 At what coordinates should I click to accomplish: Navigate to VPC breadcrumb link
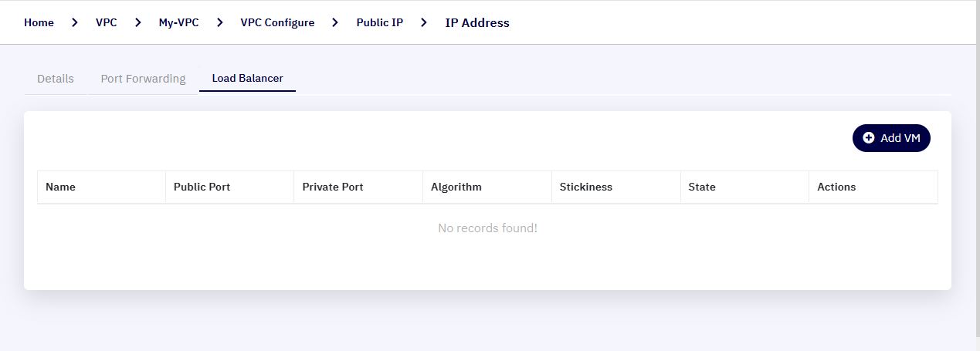pyautogui.click(x=107, y=22)
